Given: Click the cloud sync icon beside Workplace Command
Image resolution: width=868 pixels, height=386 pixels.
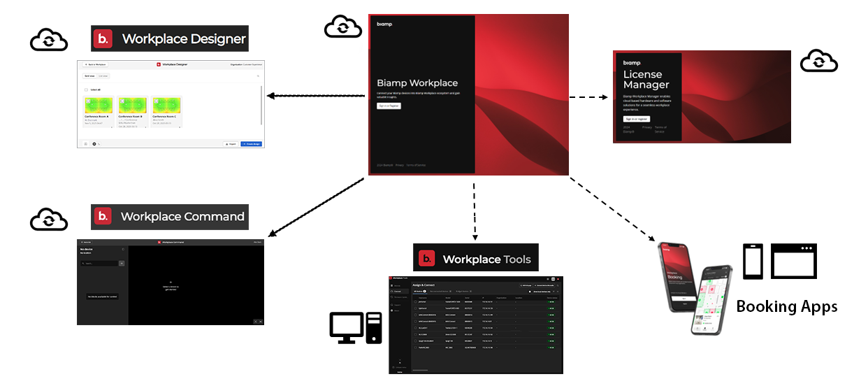Looking at the screenshot, I should point(49,218).
